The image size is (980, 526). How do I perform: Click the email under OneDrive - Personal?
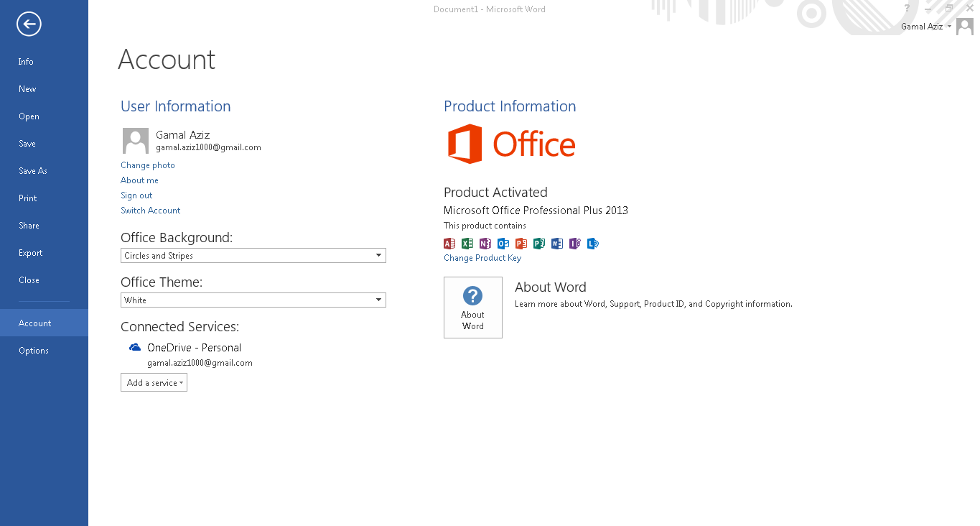click(x=200, y=363)
